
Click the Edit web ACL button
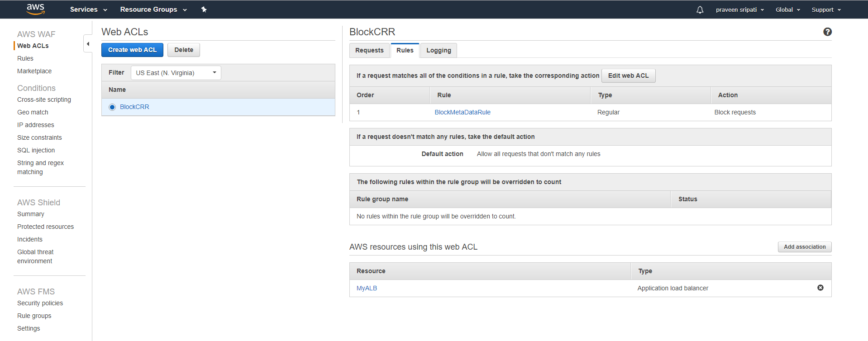628,76
